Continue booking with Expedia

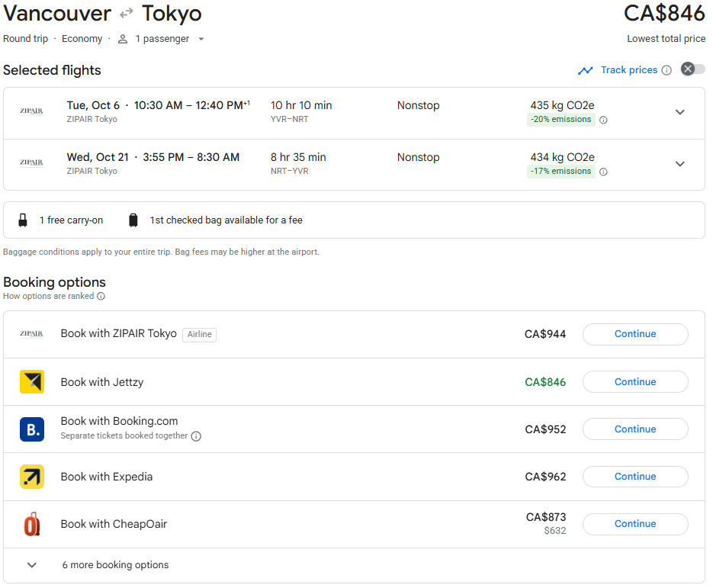(x=635, y=477)
